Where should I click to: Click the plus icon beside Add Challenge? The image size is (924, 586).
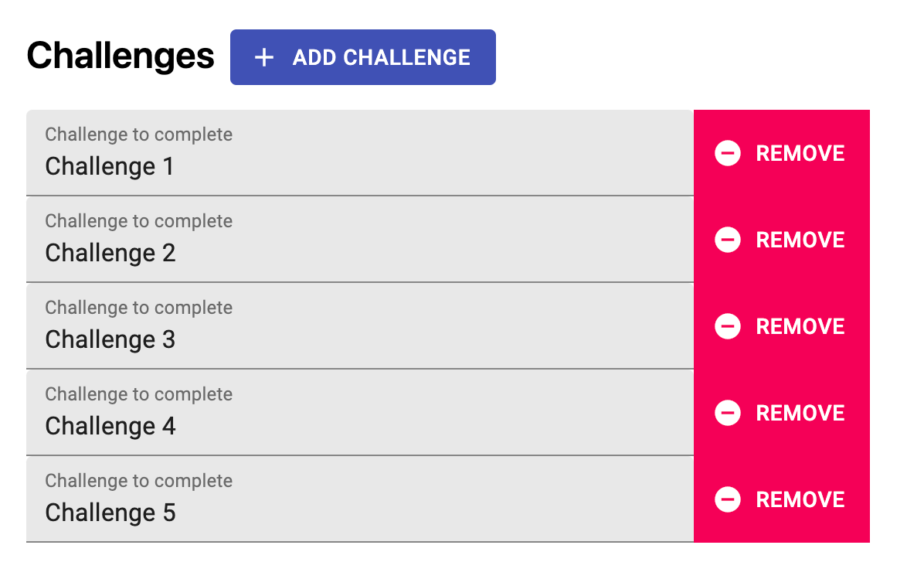(264, 57)
